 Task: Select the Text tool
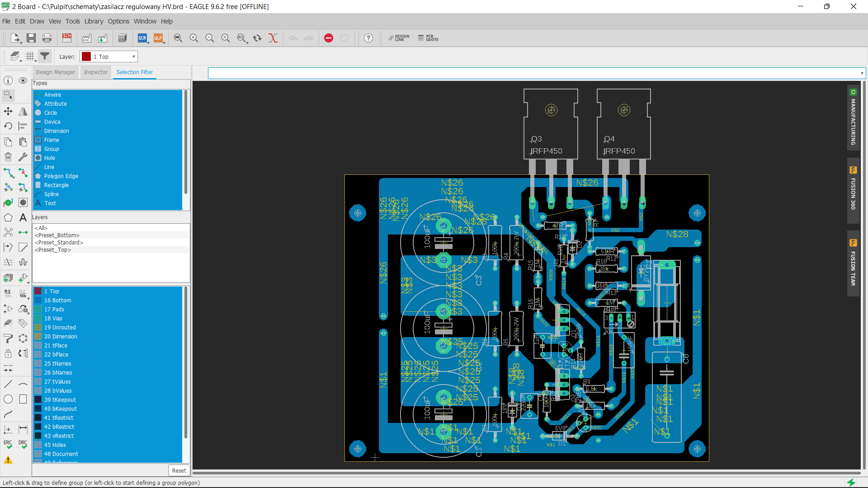23,218
